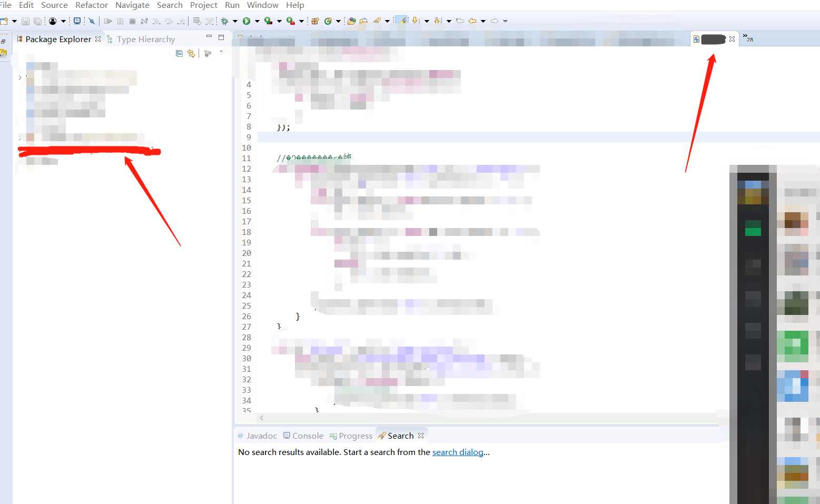
Task: Open the External Tools dropdown arrow
Action: 301,21
